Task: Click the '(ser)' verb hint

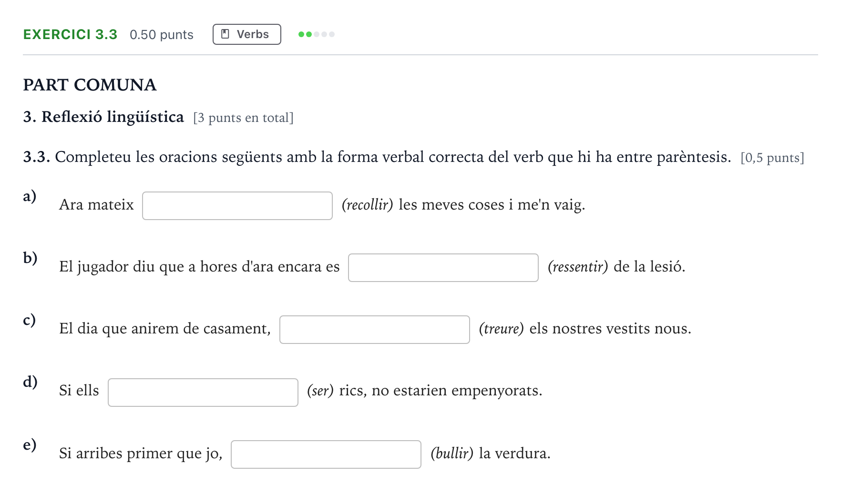Action: click(x=320, y=391)
